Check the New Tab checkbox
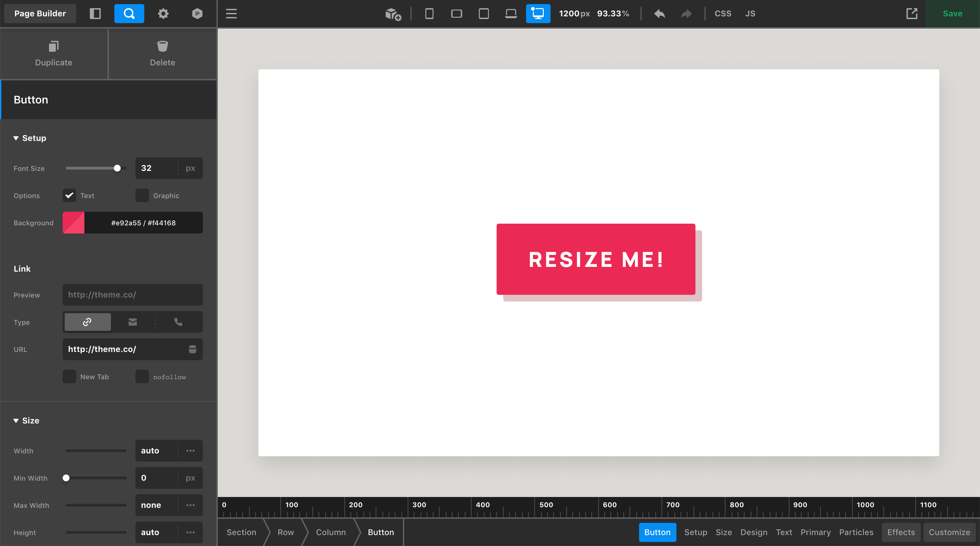The width and height of the screenshot is (980, 546). click(69, 377)
